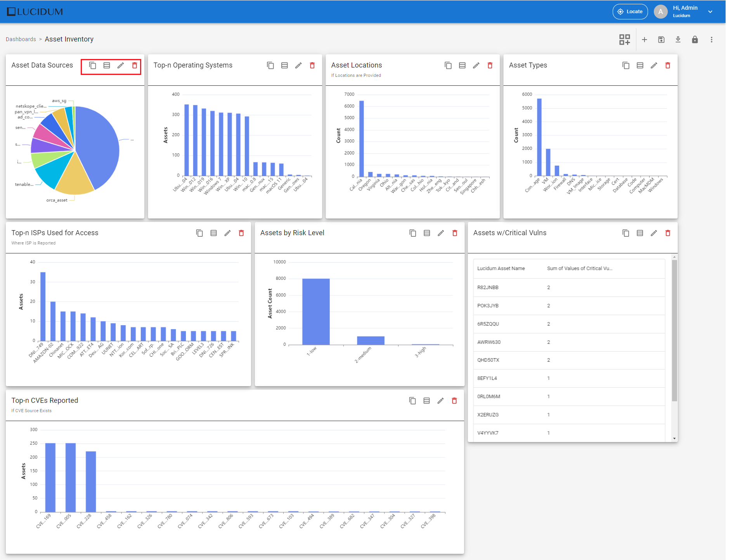Download the dashboard
This screenshot has height=560, width=745.
(x=678, y=40)
